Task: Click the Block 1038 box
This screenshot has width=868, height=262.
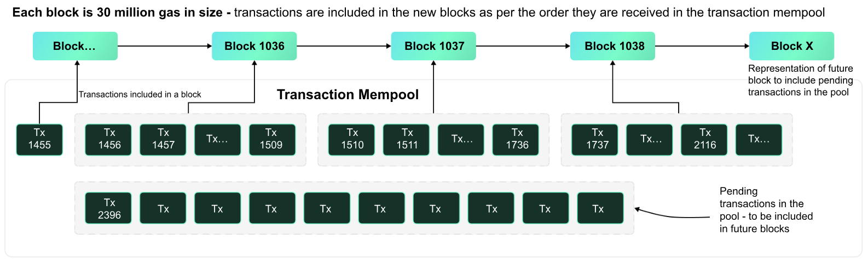Action: click(612, 46)
